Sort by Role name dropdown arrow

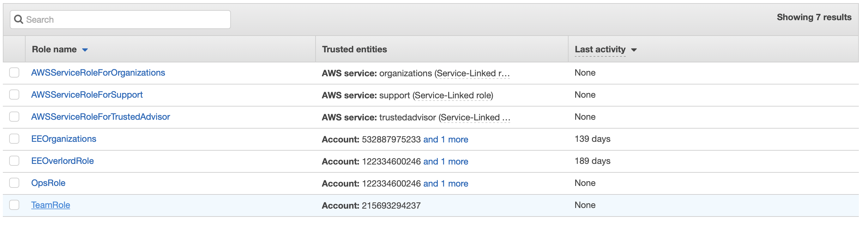click(x=85, y=50)
